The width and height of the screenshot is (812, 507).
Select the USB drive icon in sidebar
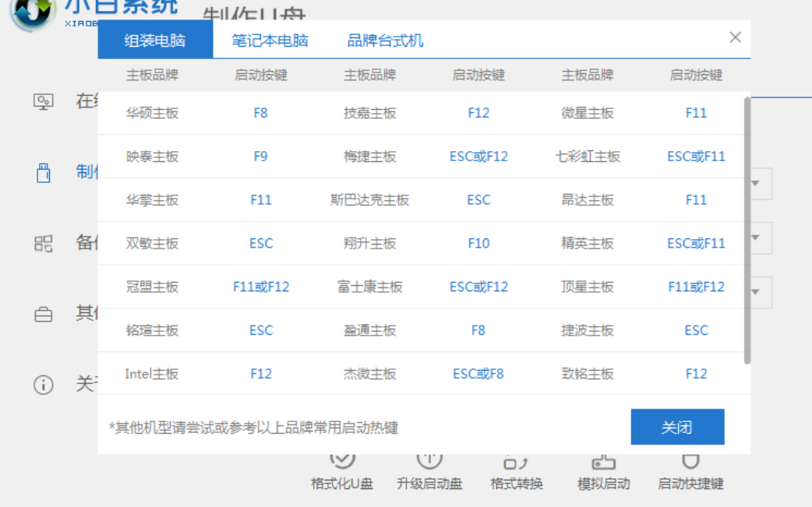[44, 173]
